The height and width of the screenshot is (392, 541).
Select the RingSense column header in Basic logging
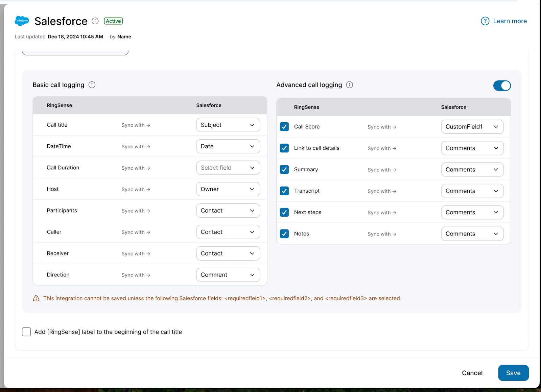(x=60, y=105)
